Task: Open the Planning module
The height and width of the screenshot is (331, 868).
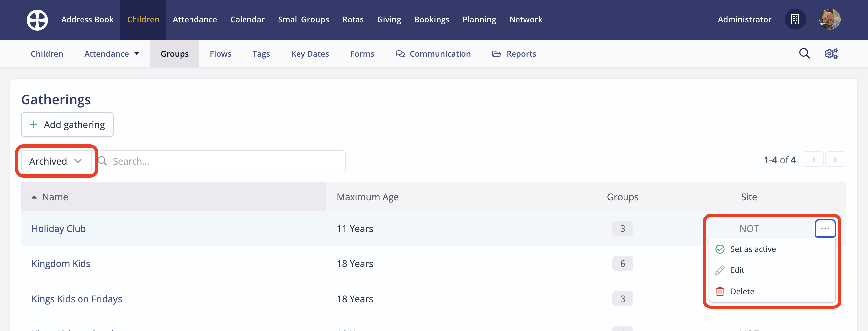Action: [479, 20]
